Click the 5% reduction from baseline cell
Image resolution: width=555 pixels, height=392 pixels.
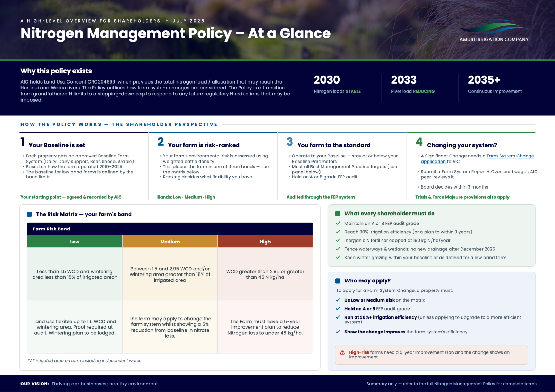coord(170,327)
